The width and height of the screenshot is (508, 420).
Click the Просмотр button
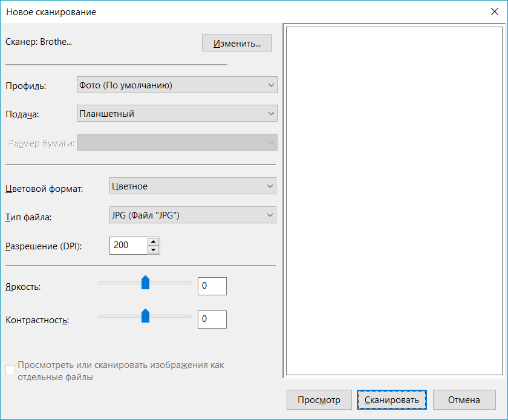pos(319,400)
